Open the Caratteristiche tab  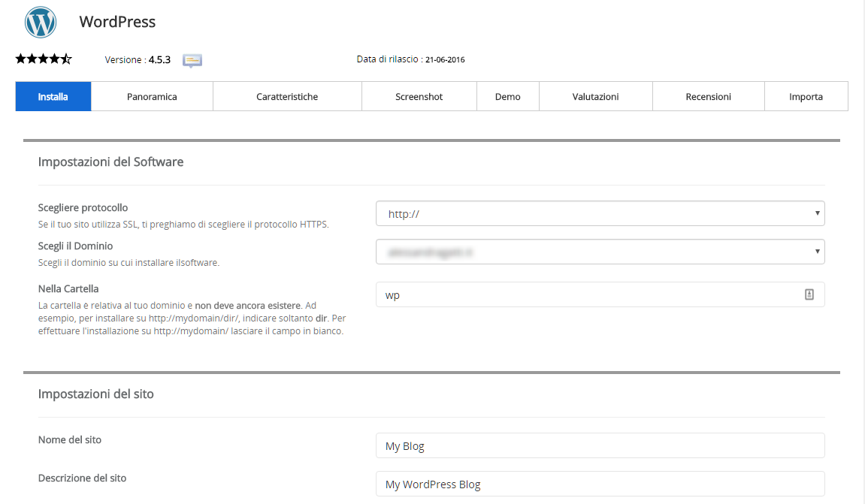[x=287, y=96]
